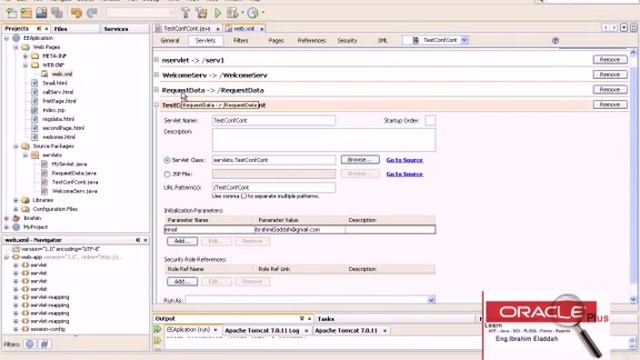The width and height of the screenshot is (640, 360).
Task: Open the TestConfCont servlet selector dropdown
Action: tap(464, 40)
